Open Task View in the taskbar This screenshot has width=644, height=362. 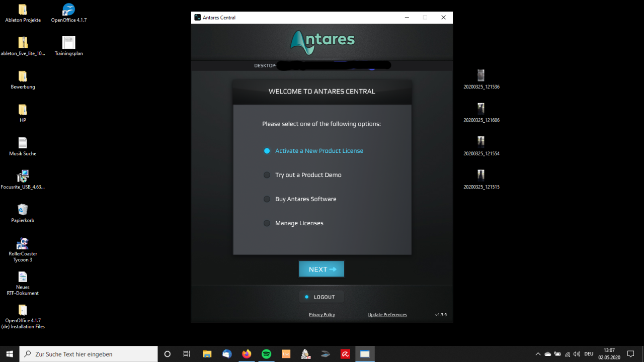187,354
